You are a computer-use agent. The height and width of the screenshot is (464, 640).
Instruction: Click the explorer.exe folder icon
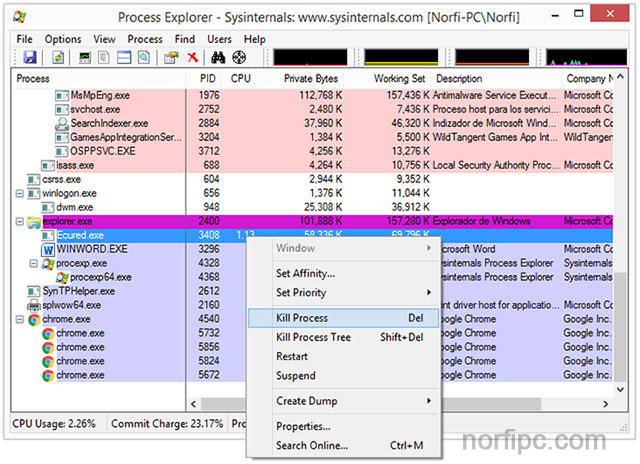(x=34, y=222)
